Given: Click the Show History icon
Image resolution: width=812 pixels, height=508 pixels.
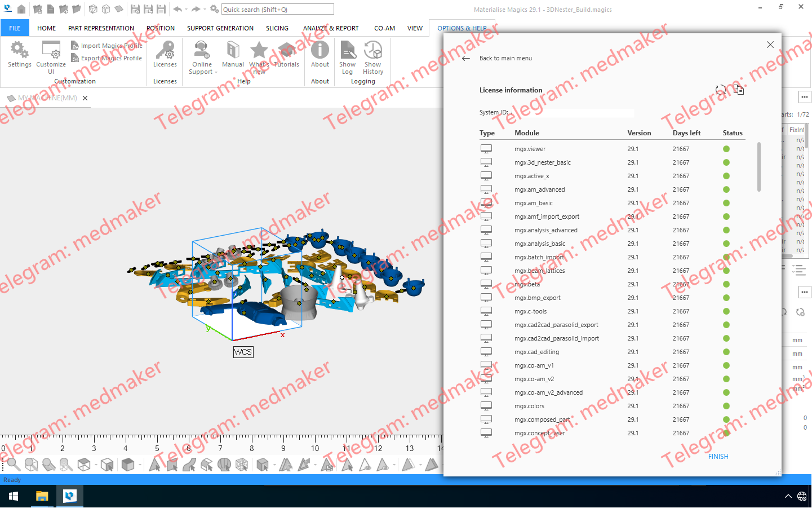Looking at the screenshot, I should pyautogui.click(x=373, y=51).
